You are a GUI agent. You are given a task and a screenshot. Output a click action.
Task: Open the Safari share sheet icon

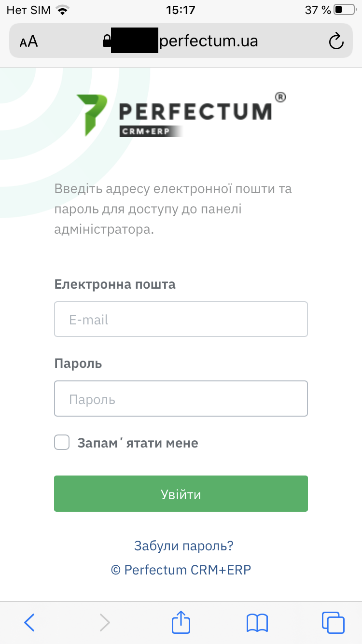[x=181, y=622]
